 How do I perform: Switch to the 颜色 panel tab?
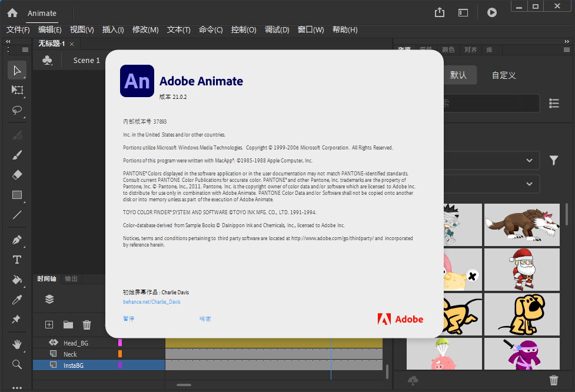click(x=448, y=50)
